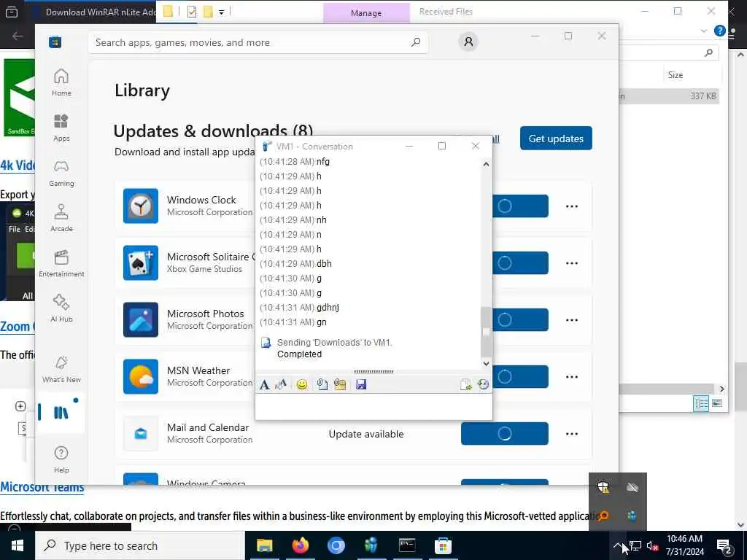
Task: Open the Windows Security shield tray icon
Action: (603, 486)
